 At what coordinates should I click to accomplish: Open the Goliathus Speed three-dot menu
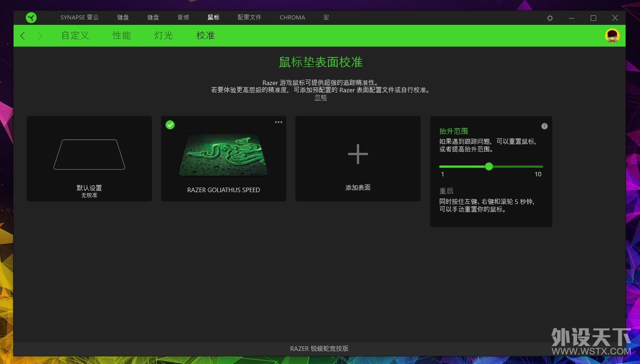(279, 122)
